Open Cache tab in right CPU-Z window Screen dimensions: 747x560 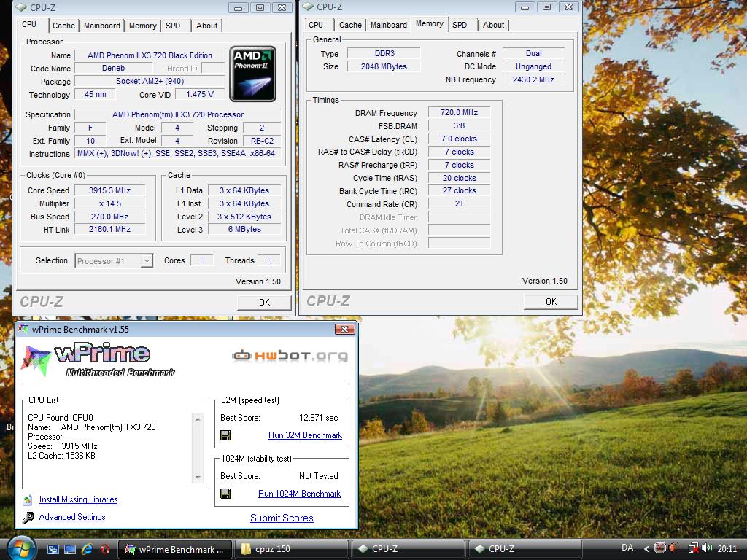click(x=350, y=25)
